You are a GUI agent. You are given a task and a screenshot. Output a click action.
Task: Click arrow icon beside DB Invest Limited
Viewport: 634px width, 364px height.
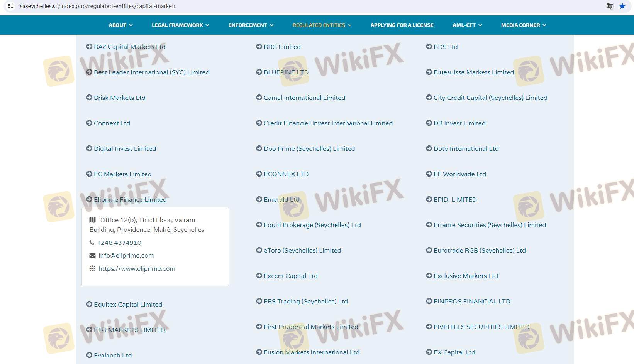(429, 123)
